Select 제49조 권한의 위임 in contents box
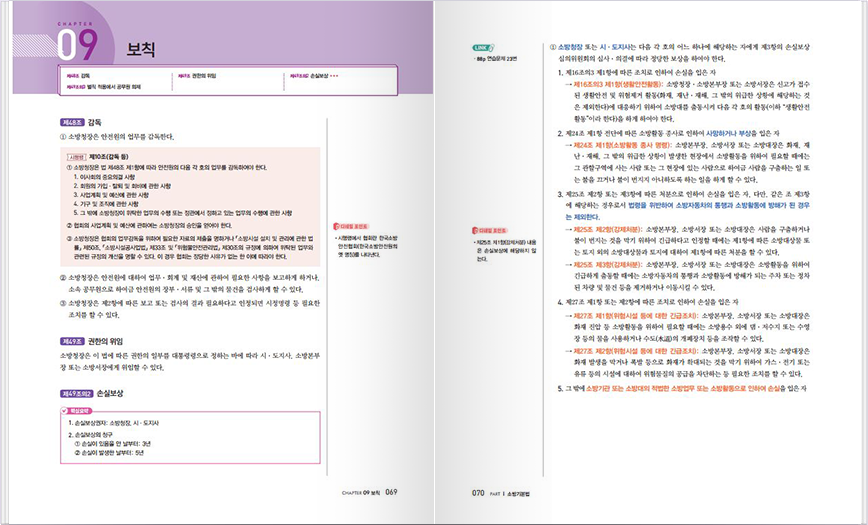 click(x=202, y=76)
